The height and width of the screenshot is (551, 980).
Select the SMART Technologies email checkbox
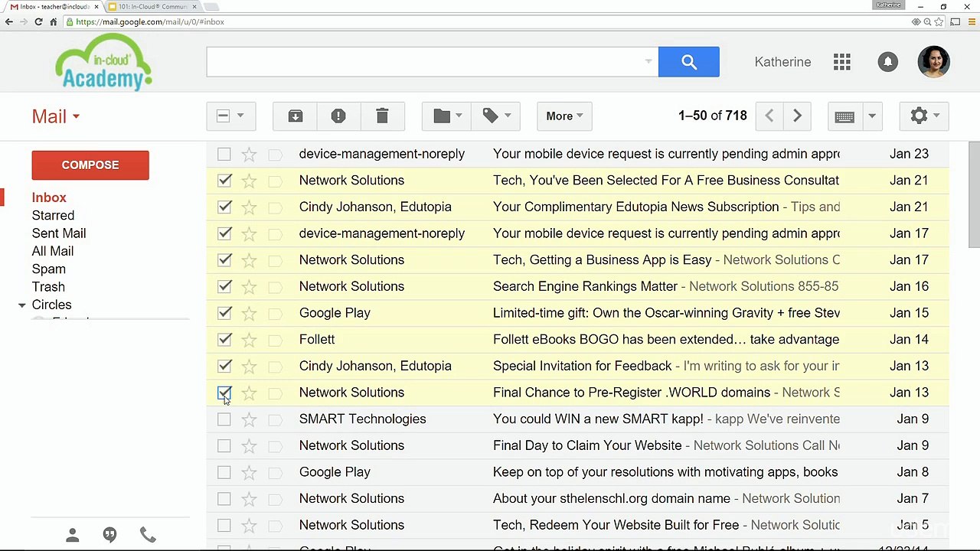coord(224,419)
